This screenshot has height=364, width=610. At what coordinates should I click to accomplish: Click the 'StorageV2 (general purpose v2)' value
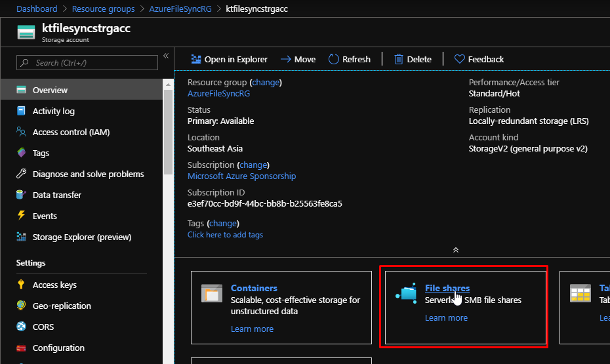click(528, 149)
